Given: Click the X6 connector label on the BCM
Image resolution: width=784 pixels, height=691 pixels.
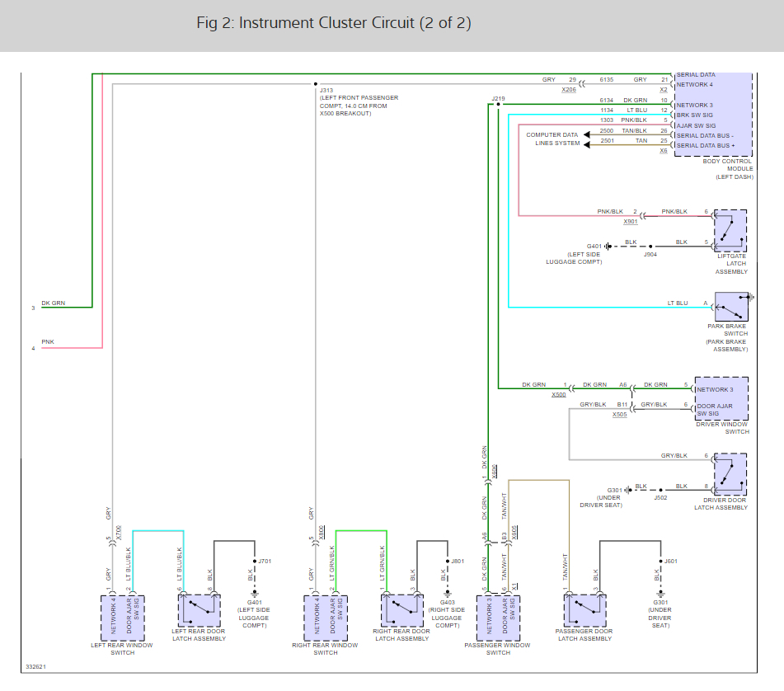Looking at the screenshot, I should pyautogui.click(x=663, y=151).
